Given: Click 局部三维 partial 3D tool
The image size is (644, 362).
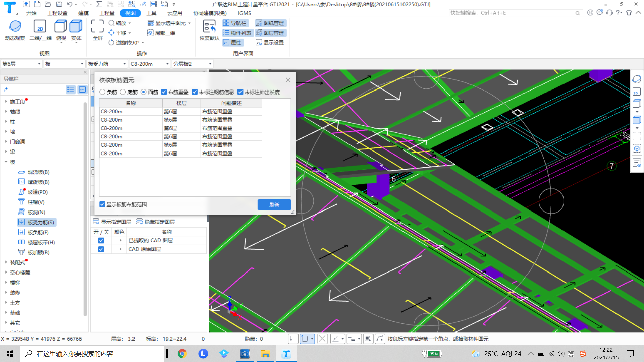Looking at the screenshot, I should [x=161, y=33].
